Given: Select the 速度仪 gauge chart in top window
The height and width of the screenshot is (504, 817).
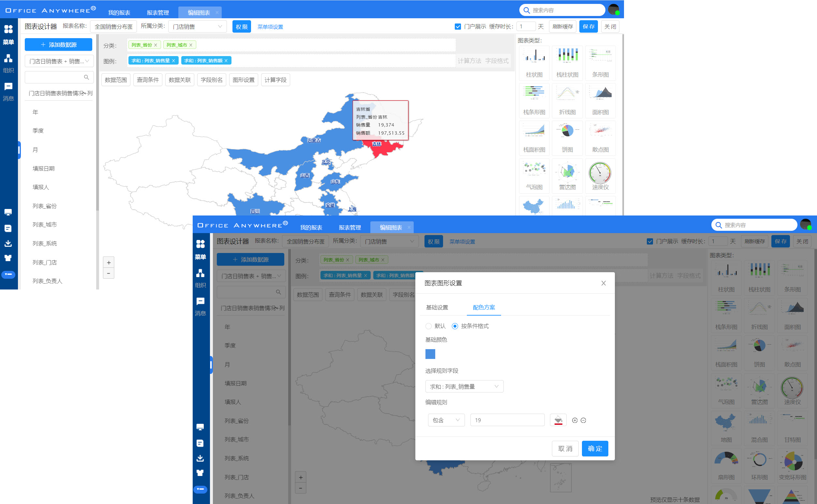Looking at the screenshot, I should (600, 176).
